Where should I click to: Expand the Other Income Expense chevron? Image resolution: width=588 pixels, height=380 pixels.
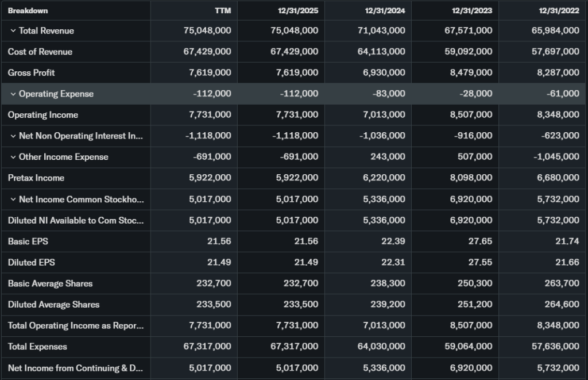coord(13,157)
